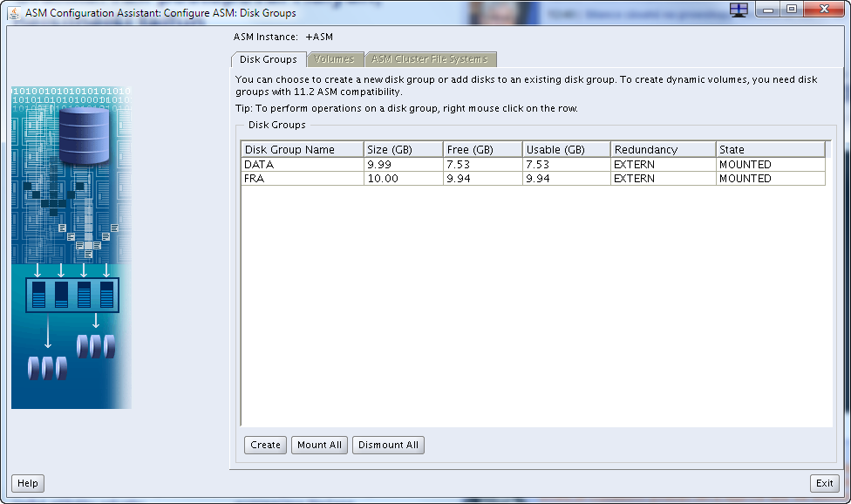Image resolution: width=851 pixels, height=504 pixels.
Task: Click the FRA row Free value 9.94
Action: (483, 179)
